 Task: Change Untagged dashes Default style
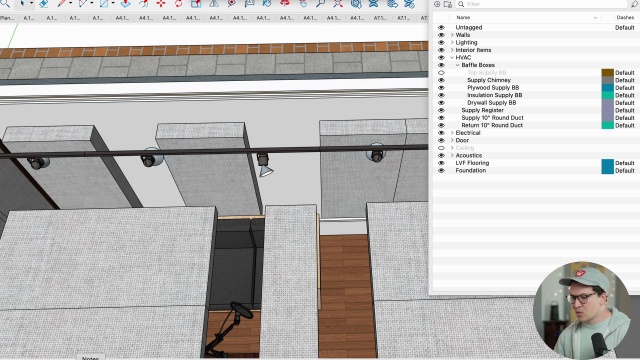coord(624,27)
